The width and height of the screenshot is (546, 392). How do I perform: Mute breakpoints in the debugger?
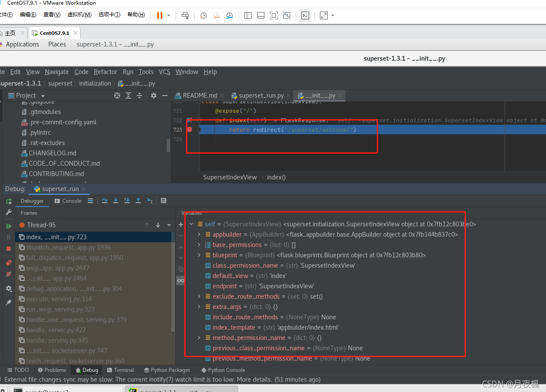pos(9,274)
